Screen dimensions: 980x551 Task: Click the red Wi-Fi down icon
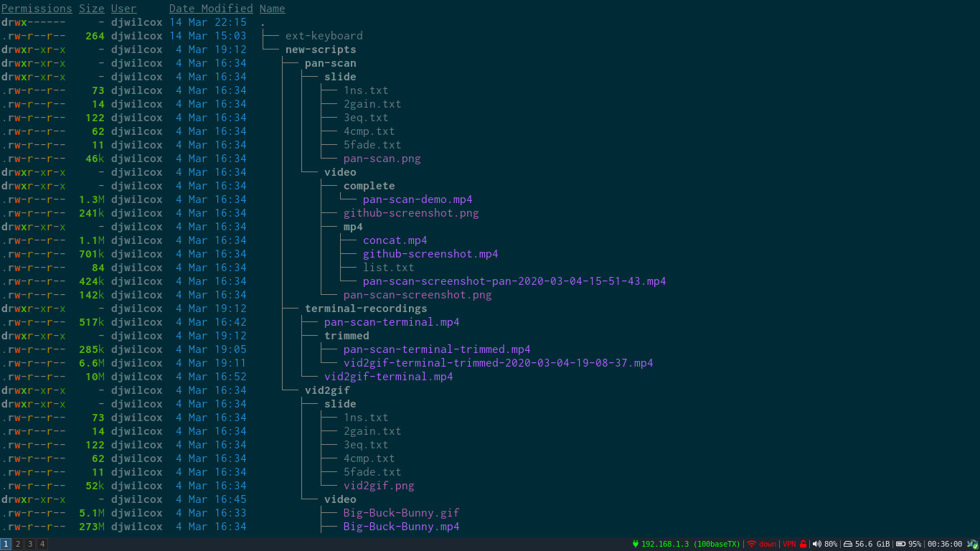point(752,544)
